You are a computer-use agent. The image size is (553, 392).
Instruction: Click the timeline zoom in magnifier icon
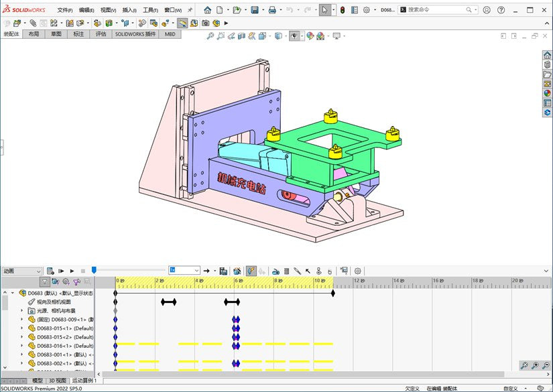[535, 365]
